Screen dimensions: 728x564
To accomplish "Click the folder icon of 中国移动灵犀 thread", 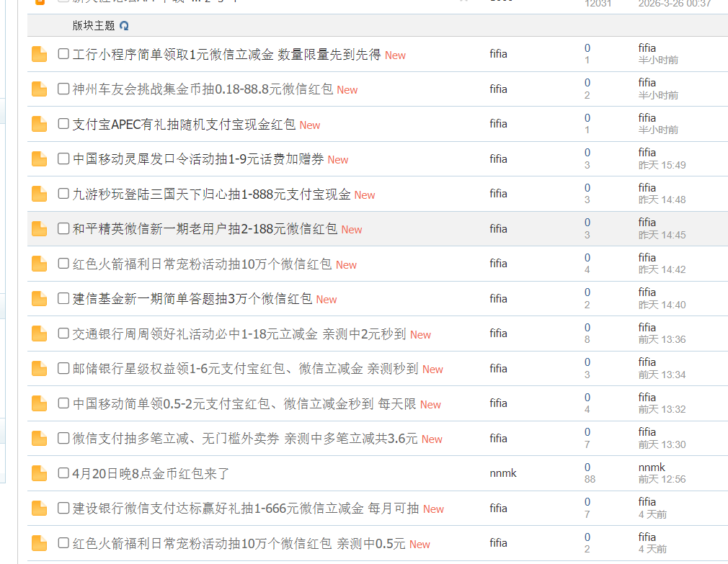I will [39, 158].
